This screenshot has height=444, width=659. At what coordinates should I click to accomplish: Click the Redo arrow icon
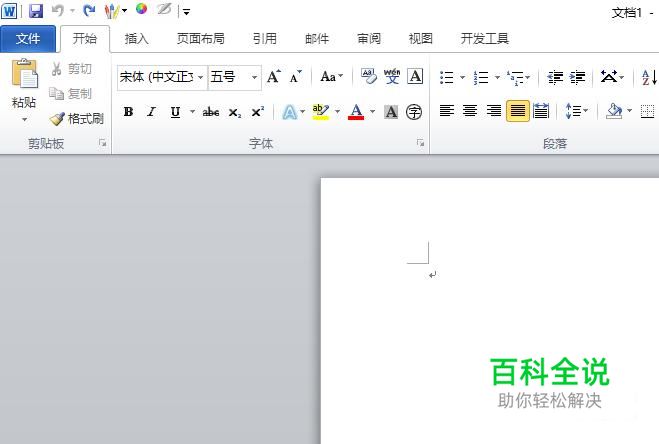coord(89,11)
